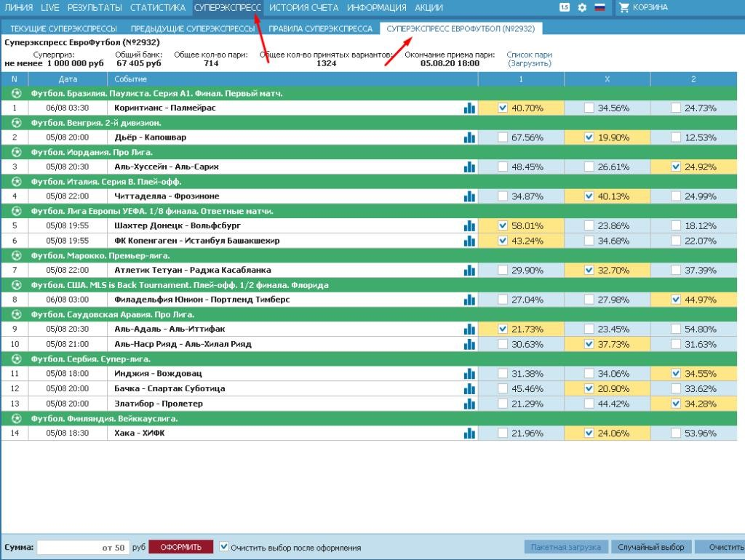Image resolution: width=745 pixels, height=560 pixels.
Task: Open ИСТОРИЯ СЧЕТА menu item
Action: [x=303, y=7]
